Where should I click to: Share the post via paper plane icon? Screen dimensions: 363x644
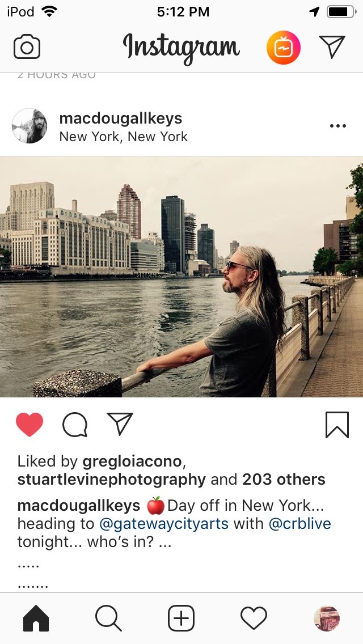pos(120,424)
